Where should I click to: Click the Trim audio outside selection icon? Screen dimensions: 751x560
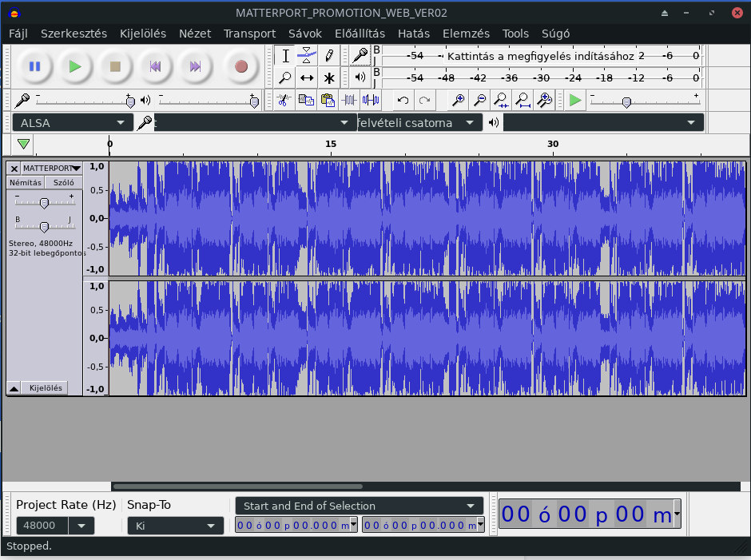pyautogui.click(x=349, y=100)
